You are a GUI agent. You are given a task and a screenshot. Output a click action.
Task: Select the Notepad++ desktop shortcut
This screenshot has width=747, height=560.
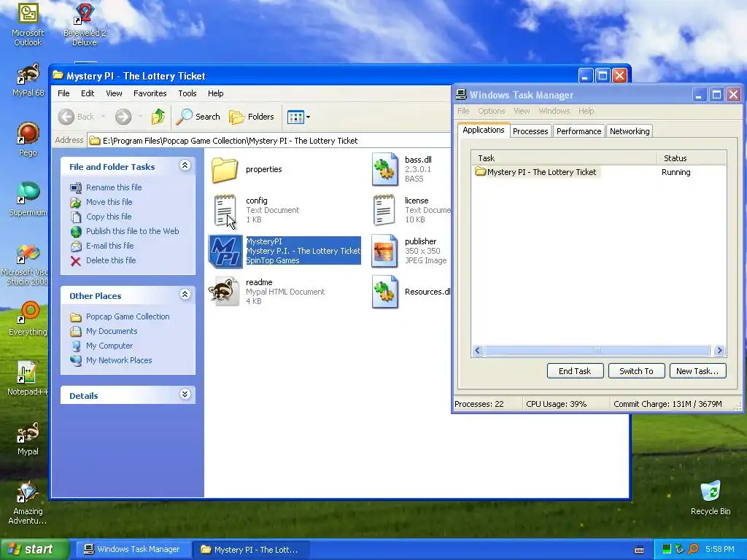pyautogui.click(x=28, y=378)
